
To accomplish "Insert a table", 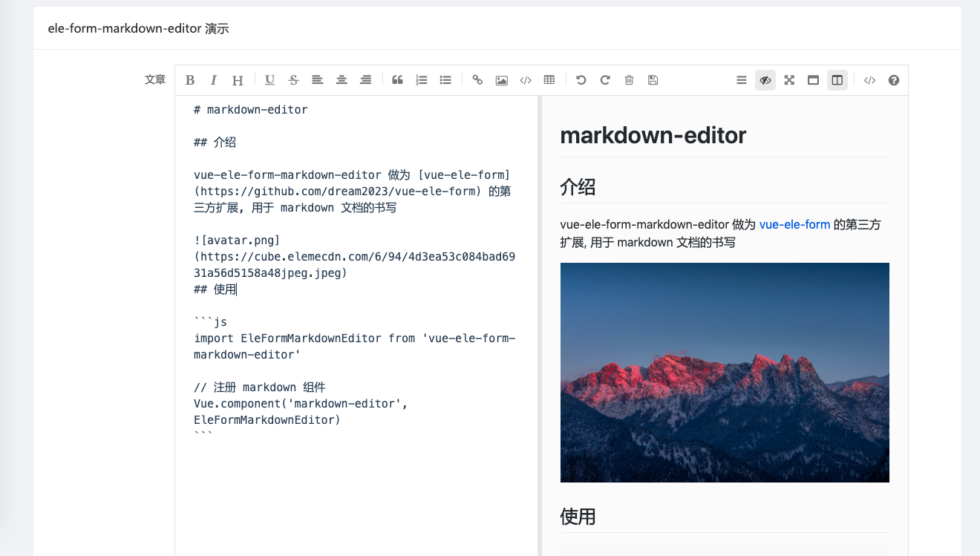I will click(549, 80).
